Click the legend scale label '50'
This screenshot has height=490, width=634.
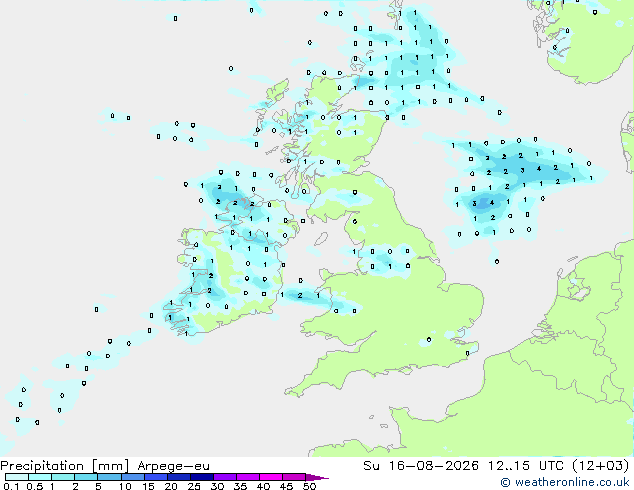pos(309,486)
